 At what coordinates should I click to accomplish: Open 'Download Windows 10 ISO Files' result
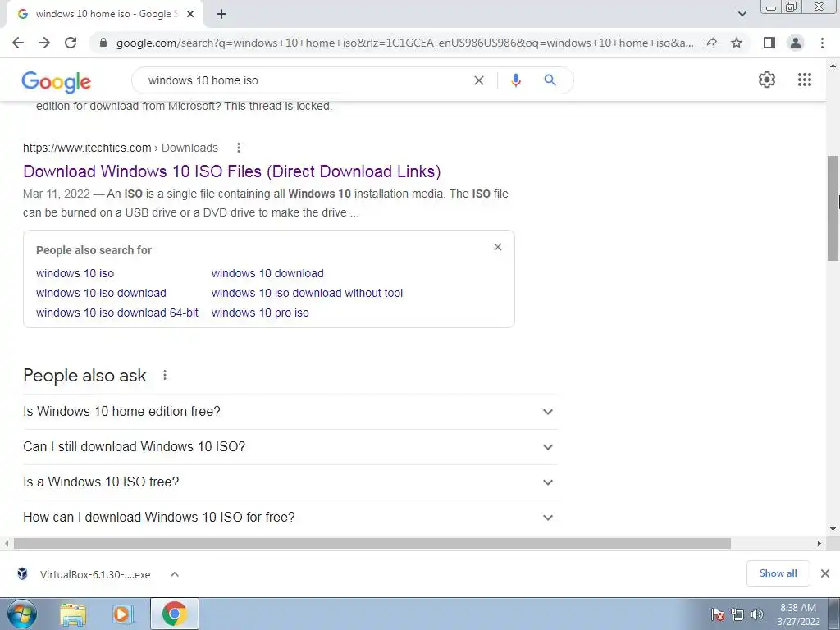(232, 171)
